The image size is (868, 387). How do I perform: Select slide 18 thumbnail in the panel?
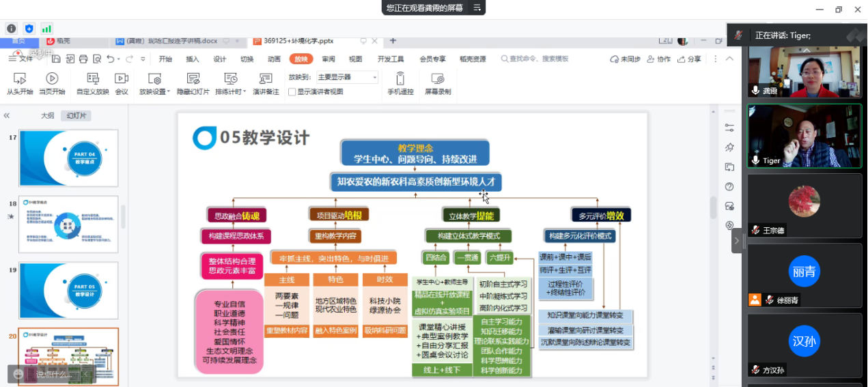[68, 224]
